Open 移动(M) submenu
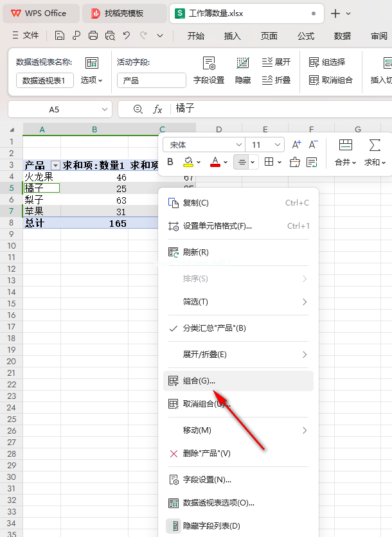Screen dimensions: 392x537 238,430
